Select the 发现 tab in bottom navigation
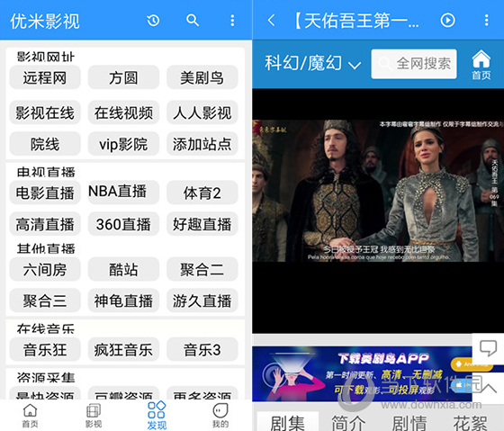The width and height of the screenshot is (504, 431). (157, 416)
